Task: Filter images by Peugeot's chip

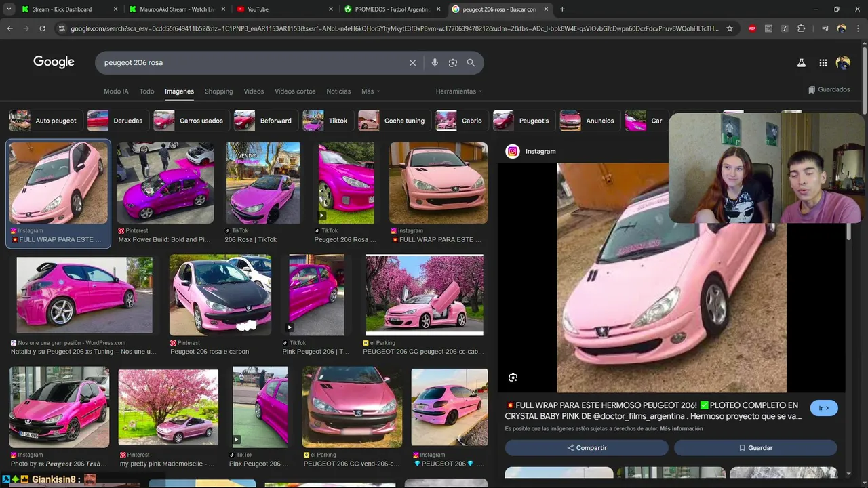Action: tap(524, 121)
